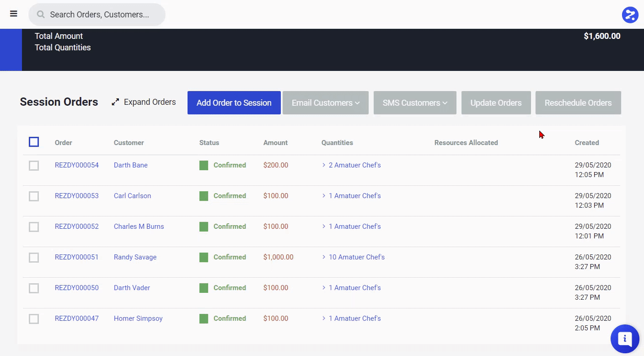Click the Customer column header

click(x=129, y=143)
